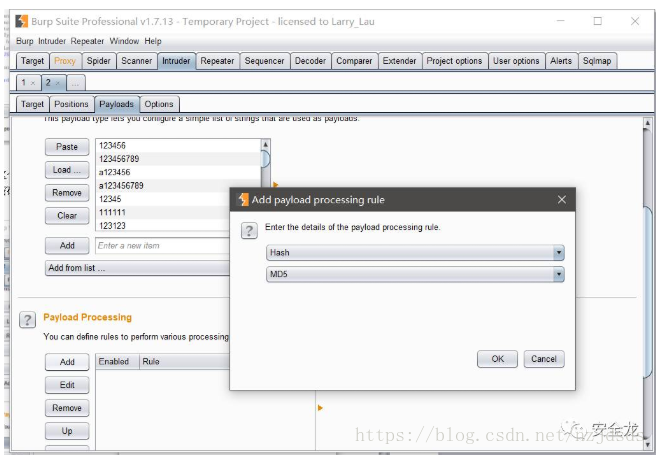The width and height of the screenshot is (656, 455).
Task: Click the Clear button
Action: [67, 216]
